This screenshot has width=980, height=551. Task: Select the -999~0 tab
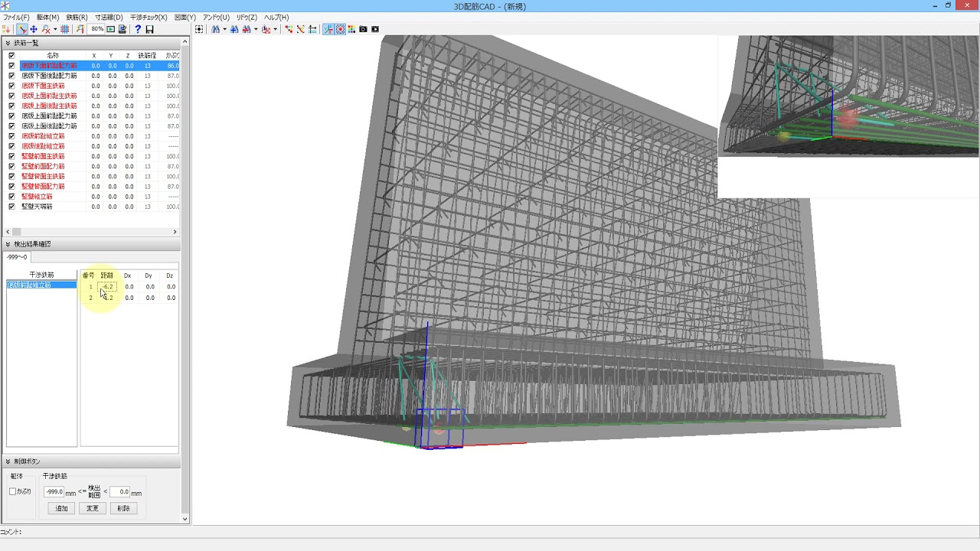point(16,257)
